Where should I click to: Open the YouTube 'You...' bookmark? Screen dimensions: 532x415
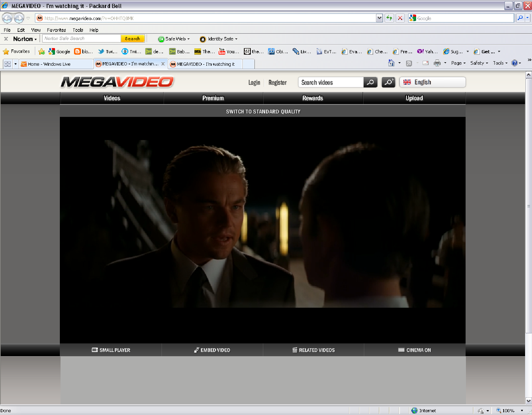pos(229,52)
